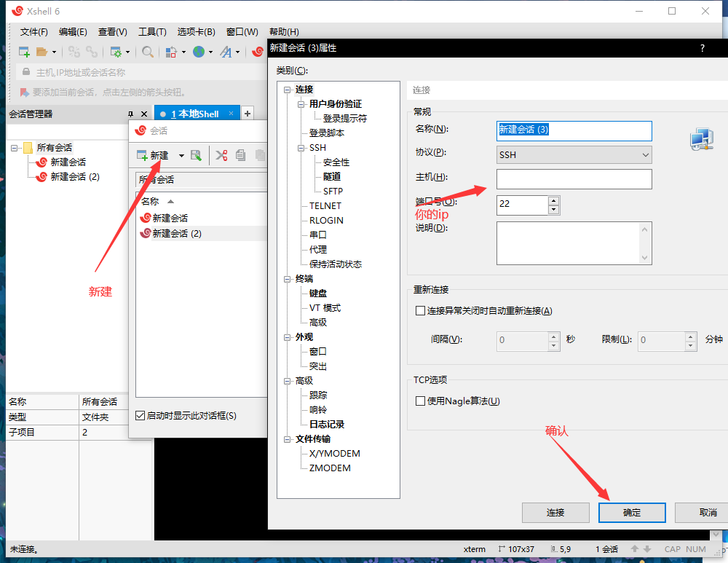Collapse the SSH tree node
Screen dimensions: 728x563
301,148
